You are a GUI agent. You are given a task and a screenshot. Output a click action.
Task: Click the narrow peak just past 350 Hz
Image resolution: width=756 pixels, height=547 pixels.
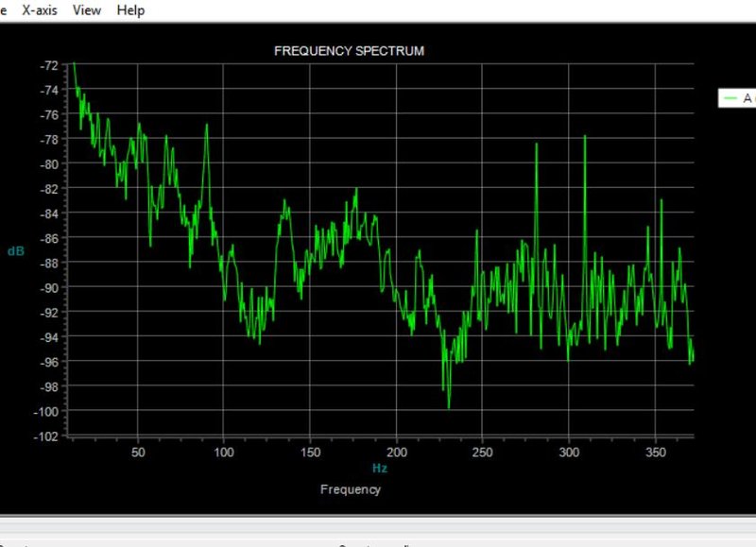point(661,200)
